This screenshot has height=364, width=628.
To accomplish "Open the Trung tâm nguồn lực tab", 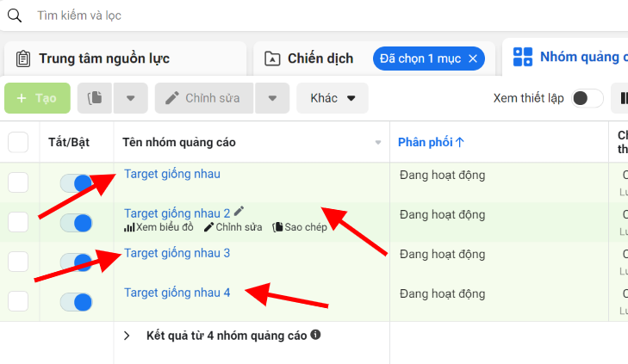I will (x=126, y=59).
